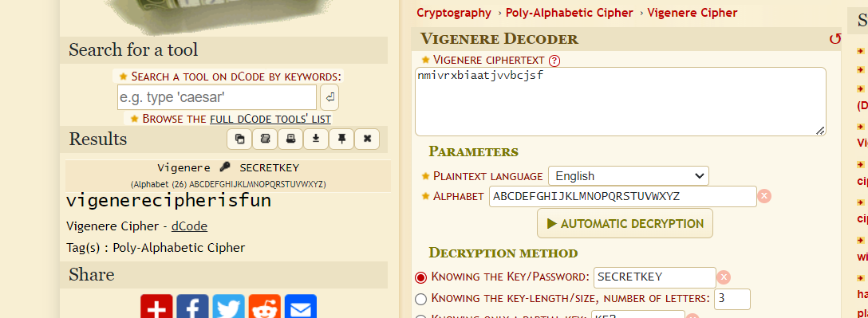Pin the results panel

[x=341, y=139]
